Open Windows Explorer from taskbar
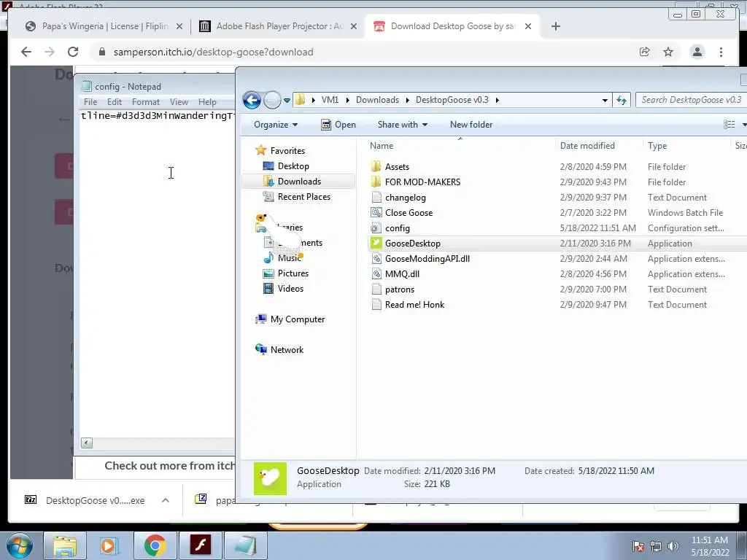Viewport: 747px width, 560px height. pyautogui.click(x=65, y=545)
